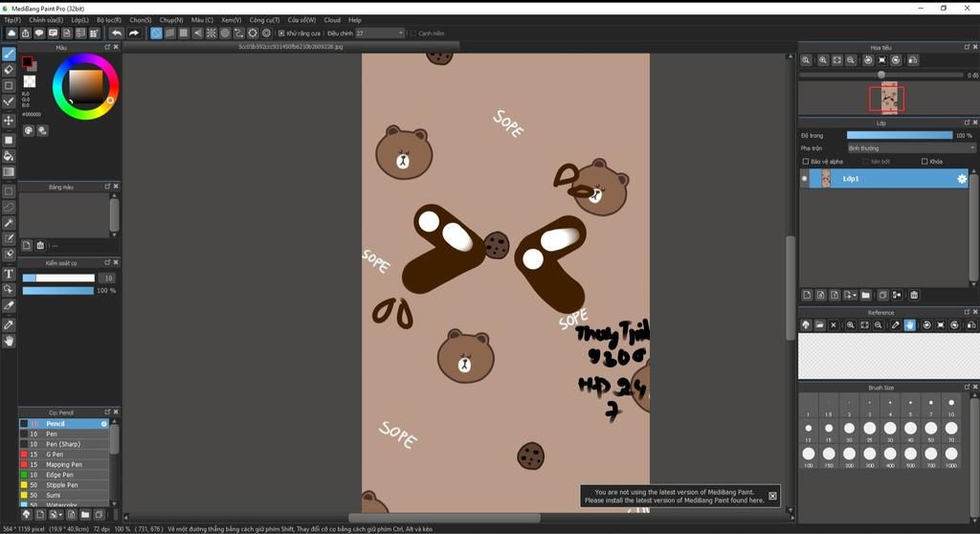Image resolution: width=980 pixels, height=534 pixels.
Task: Click the Navigator rotation slider handle
Action: coord(881,75)
